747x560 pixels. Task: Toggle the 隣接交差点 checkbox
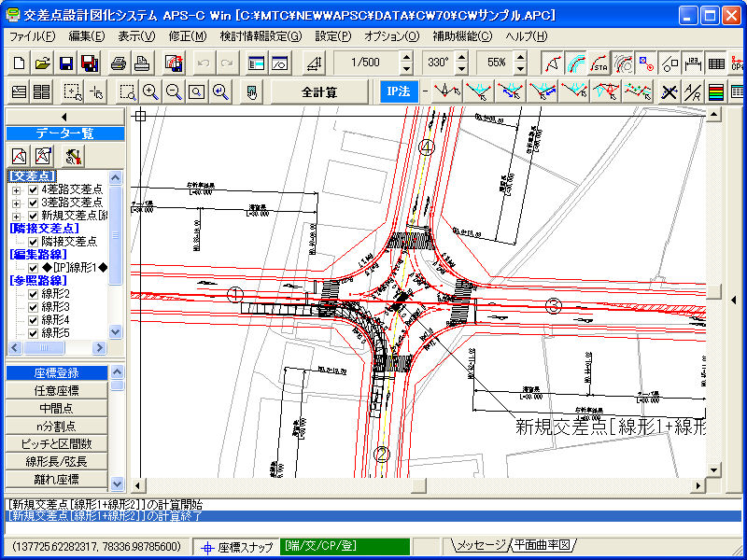pos(33,241)
